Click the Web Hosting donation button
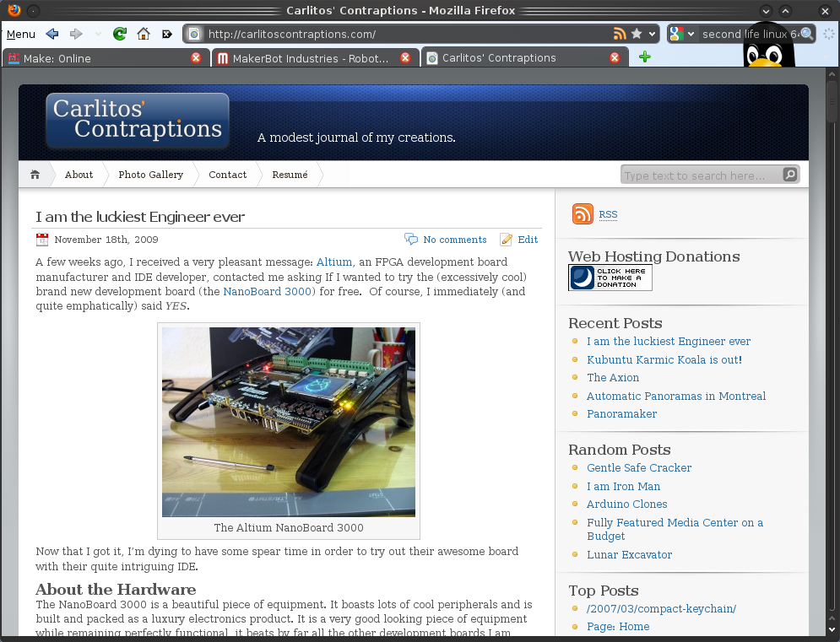Screen dimensions: 840x642 (610, 278)
